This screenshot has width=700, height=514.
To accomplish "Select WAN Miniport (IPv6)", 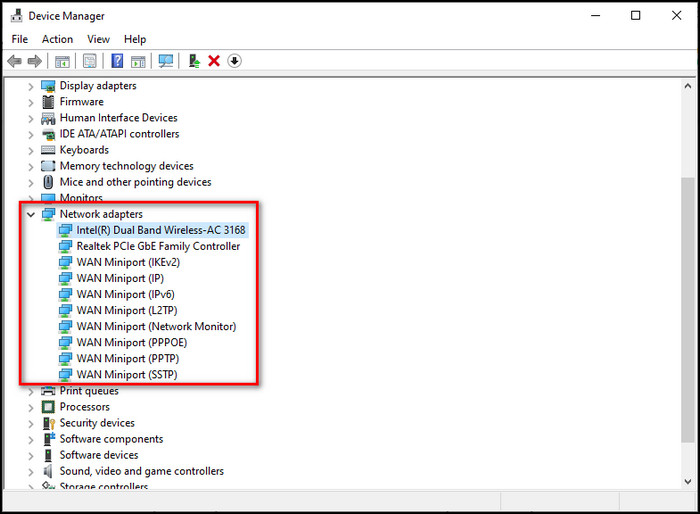I will click(x=125, y=294).
